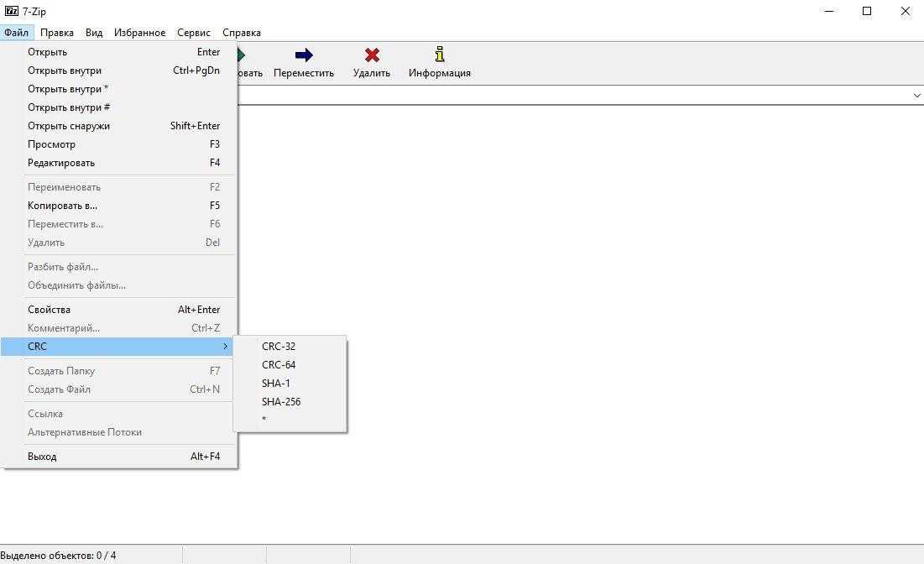
Task: Pick CRC-64 from the submenu
Action: [x=290, y=365]
